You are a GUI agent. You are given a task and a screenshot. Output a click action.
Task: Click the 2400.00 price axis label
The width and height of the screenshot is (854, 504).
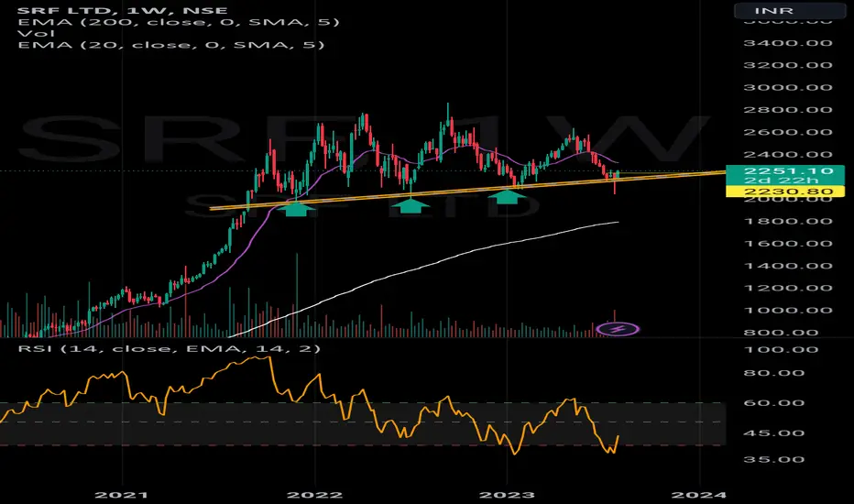(x=788, y=155)
